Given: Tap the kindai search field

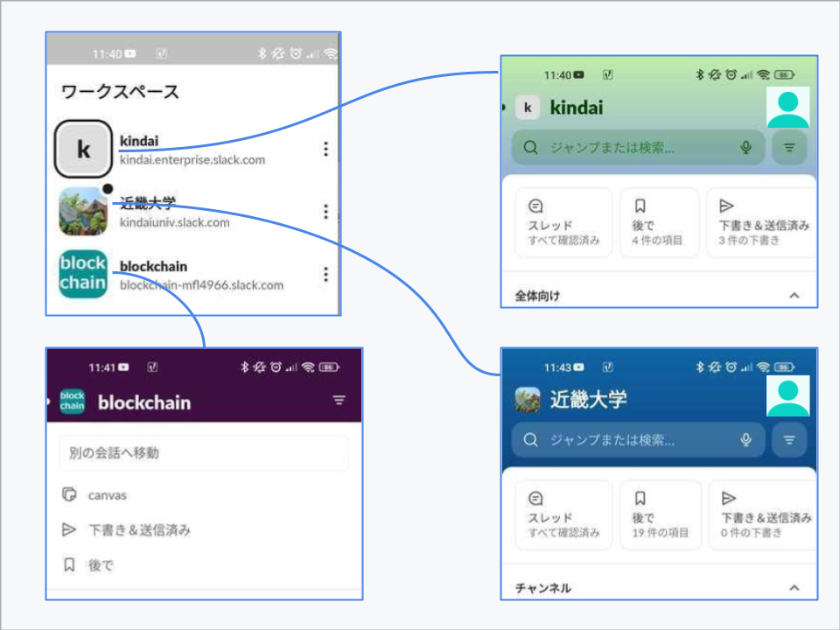Looking at the screenshot, I should coord(630,148).
